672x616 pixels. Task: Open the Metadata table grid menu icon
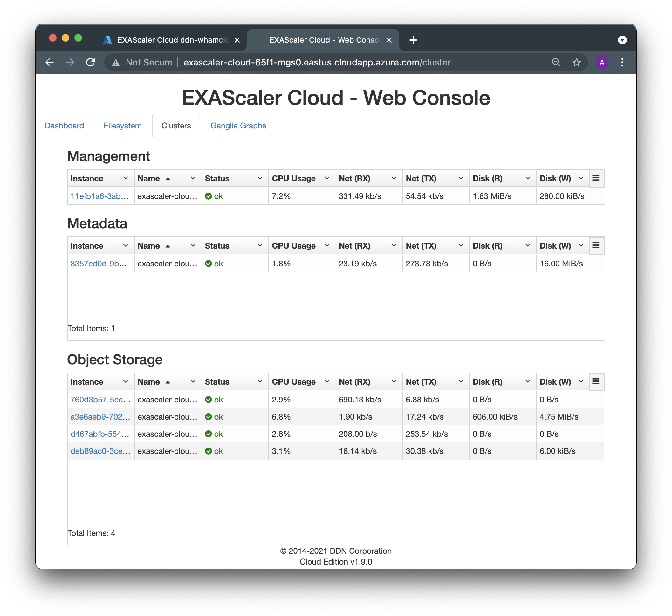click(x=596, y=245)
